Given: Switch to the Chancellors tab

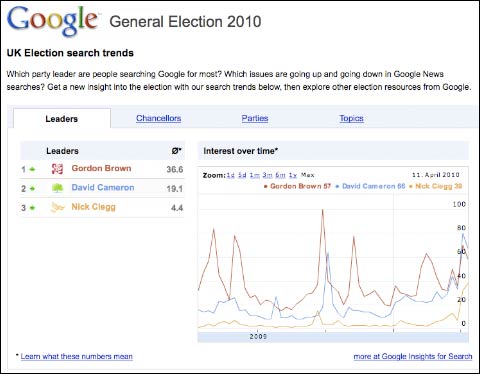Looking at the screenshot, I should click(x=159, y=118).
